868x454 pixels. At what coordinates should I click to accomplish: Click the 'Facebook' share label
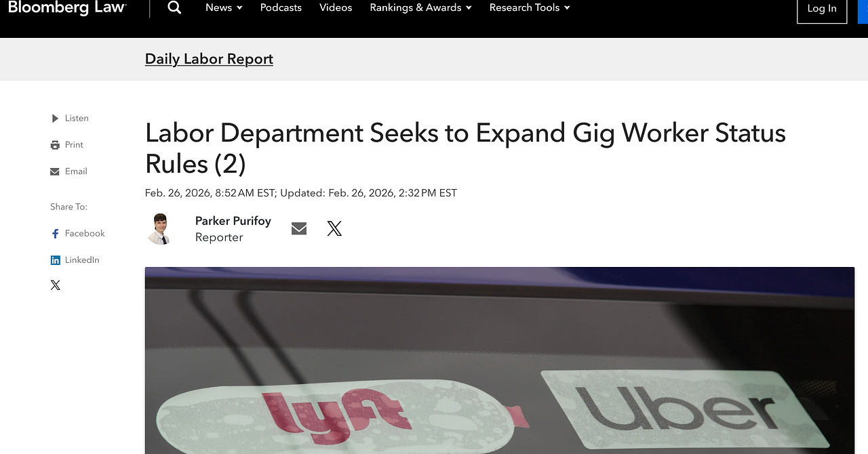click(85, 234)
